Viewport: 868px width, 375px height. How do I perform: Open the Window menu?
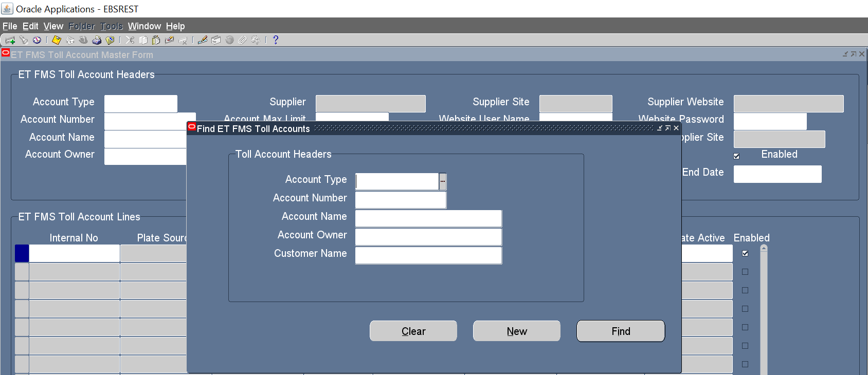point(144,26)
